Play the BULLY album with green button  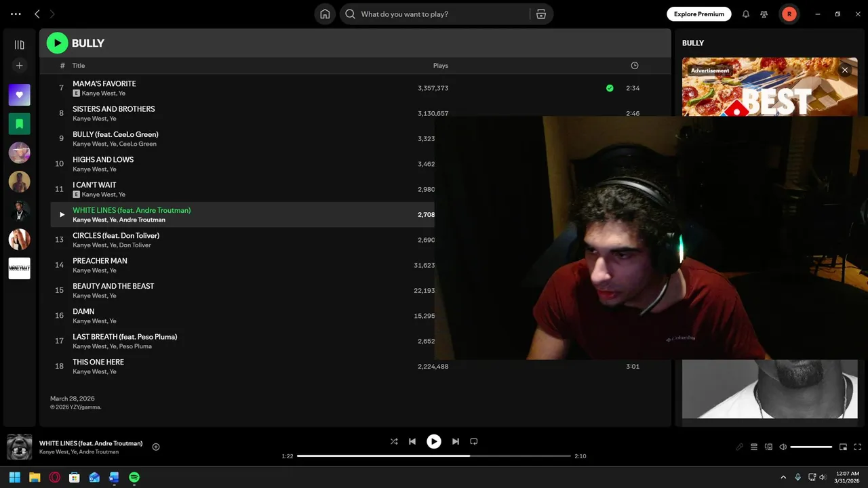[x=57, y=43]
